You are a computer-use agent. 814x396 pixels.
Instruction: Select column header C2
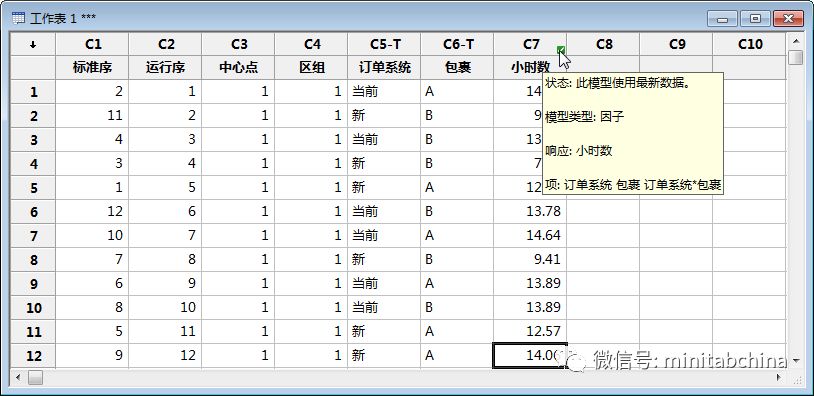point(166,45)
